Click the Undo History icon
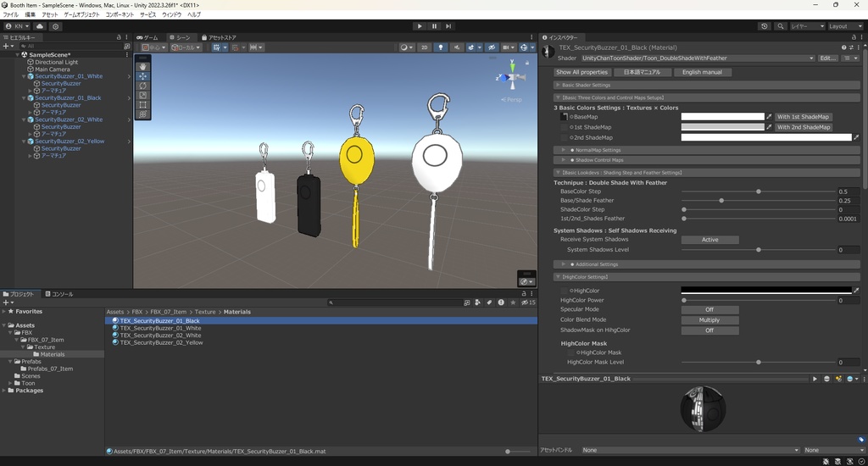This screenshot has width=868, height=466. [764, 26]
